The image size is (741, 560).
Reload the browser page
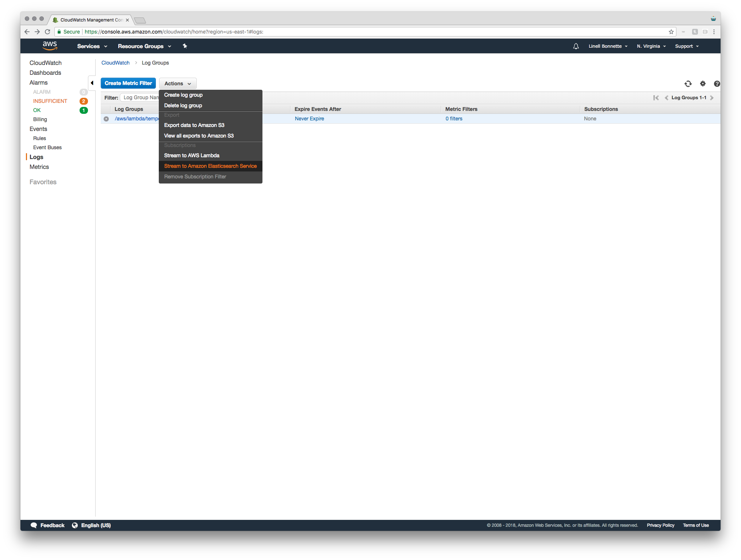point(47,32)
